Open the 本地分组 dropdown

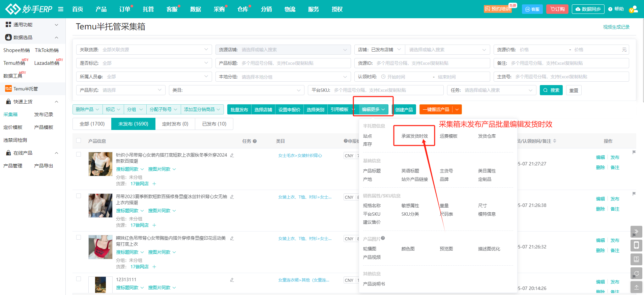(x=283, y=77)
